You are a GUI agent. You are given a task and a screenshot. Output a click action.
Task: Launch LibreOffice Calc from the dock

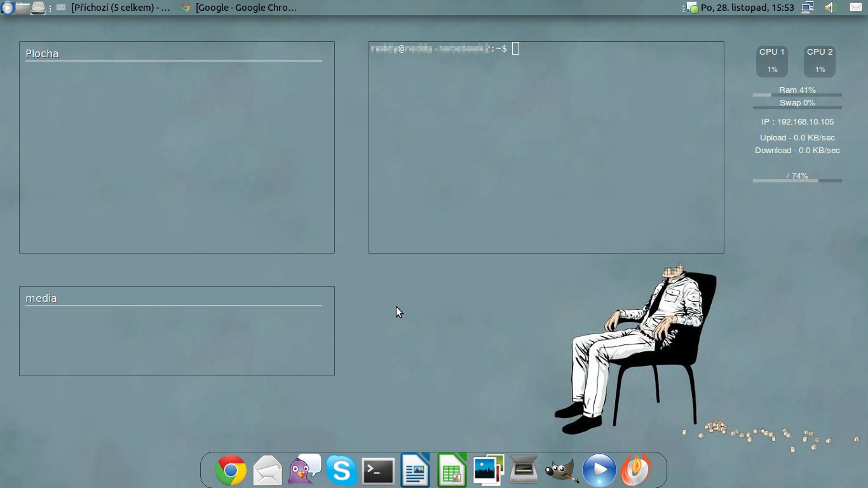(452, 470)
